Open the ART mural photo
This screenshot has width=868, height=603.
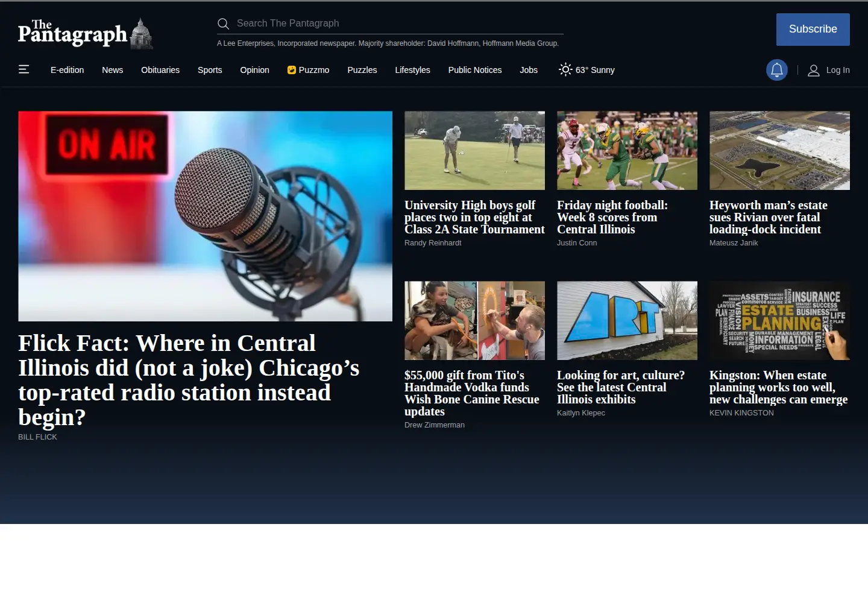627,320
